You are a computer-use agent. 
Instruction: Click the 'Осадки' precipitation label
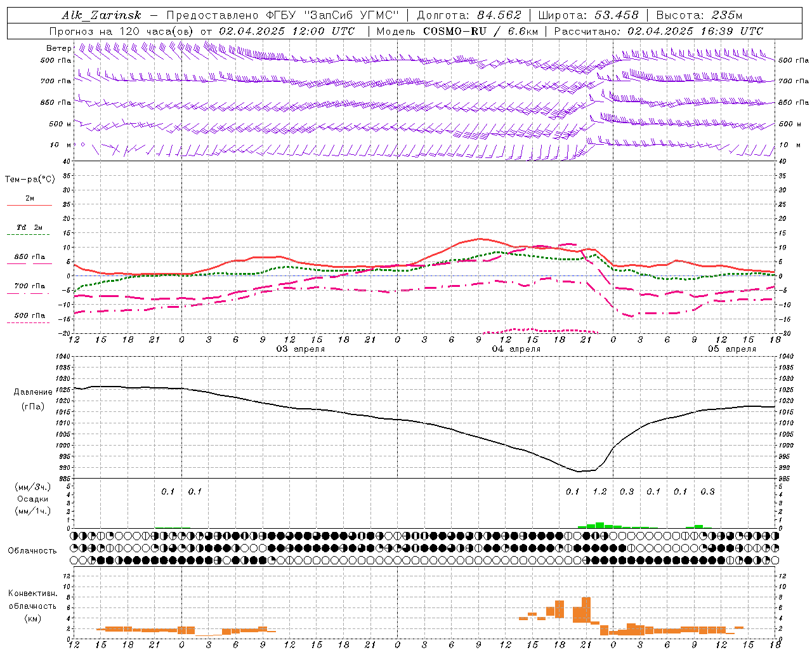(x=33, y=499)
